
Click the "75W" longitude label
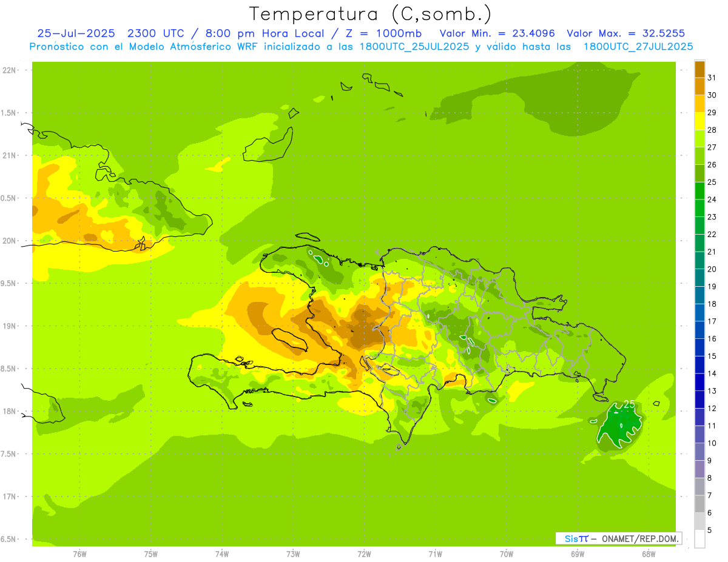(x=151, y=554)
